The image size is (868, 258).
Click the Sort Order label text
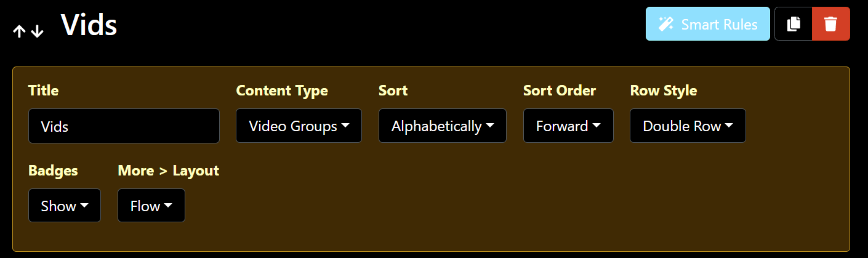tap(559, 91)
